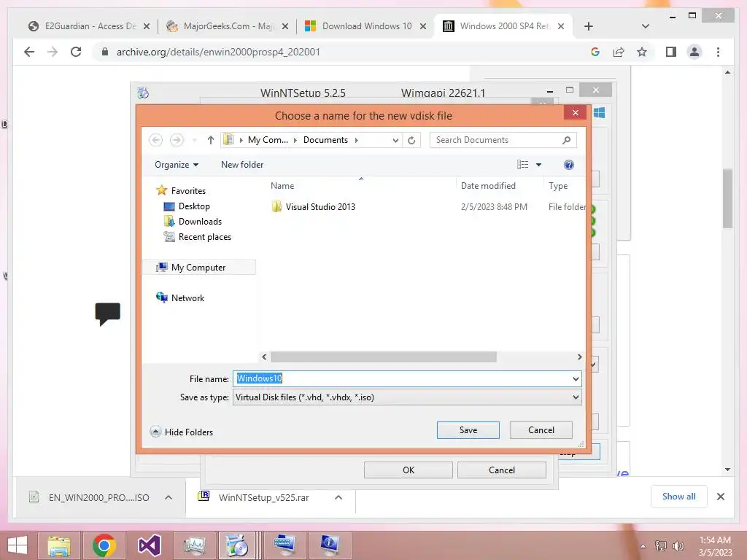
Task: Select Network in navigation pane
Action: click(x=187, y=297)
